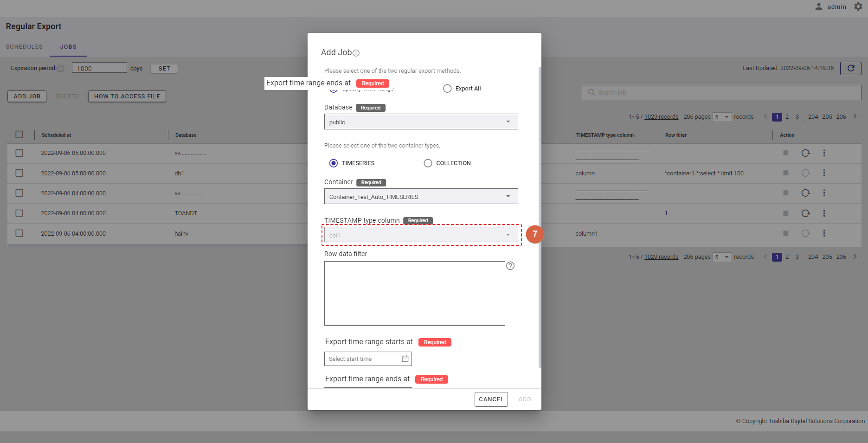The width and height of the screenshot is (868, 443).
Task: Open the calendar icon in start time field
Action: click(405, 359)
